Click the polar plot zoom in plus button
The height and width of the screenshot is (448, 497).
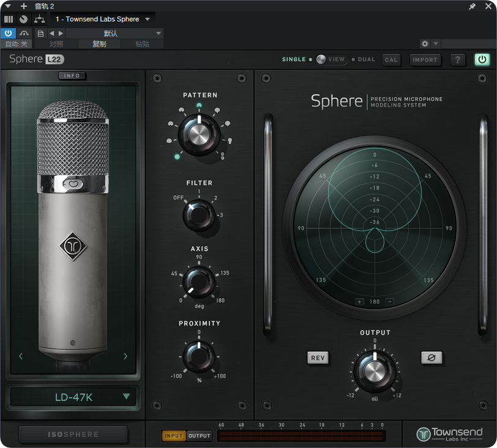[x=359, y=302]
